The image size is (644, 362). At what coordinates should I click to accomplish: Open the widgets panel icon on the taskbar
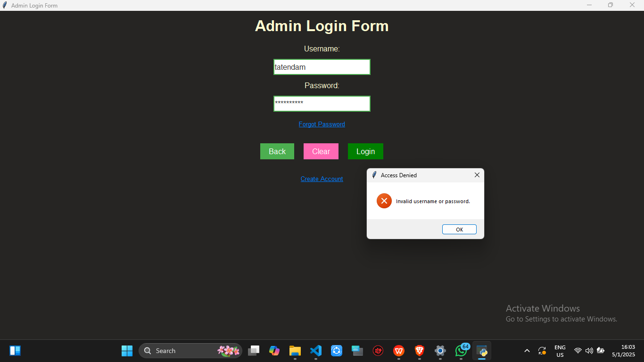point(15,351)
